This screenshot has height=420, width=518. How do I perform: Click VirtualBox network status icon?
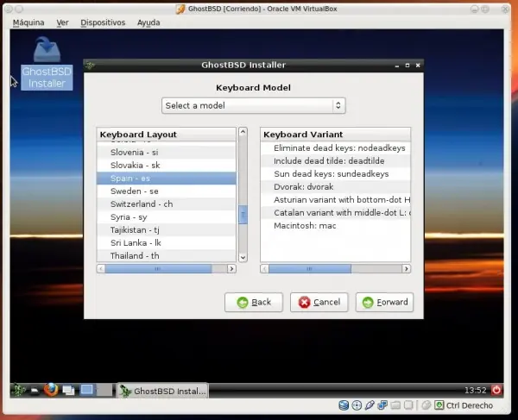point(382,405)
